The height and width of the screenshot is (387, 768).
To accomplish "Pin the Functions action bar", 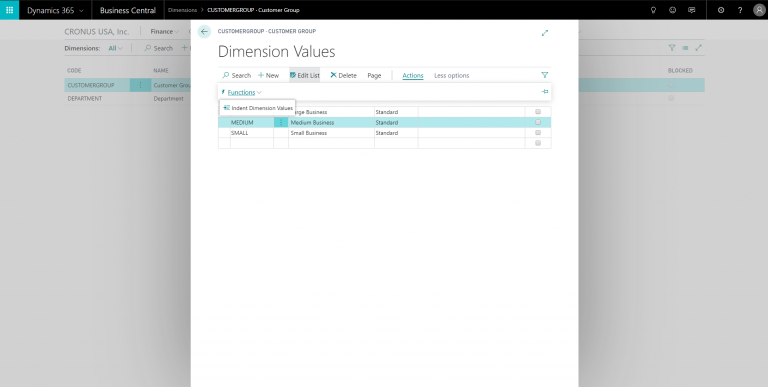I will (x=545, y=92).
